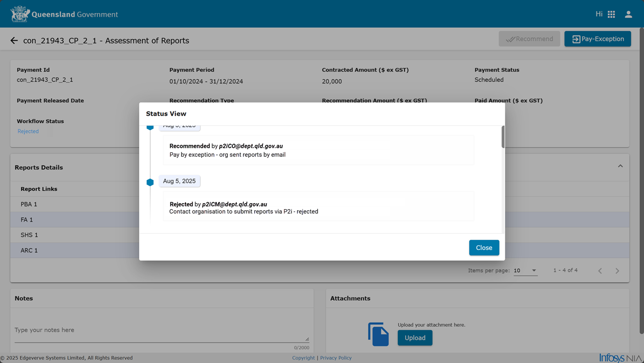Go to next page of reports
This screenshot has height=363, width=644.
point(617,271)
